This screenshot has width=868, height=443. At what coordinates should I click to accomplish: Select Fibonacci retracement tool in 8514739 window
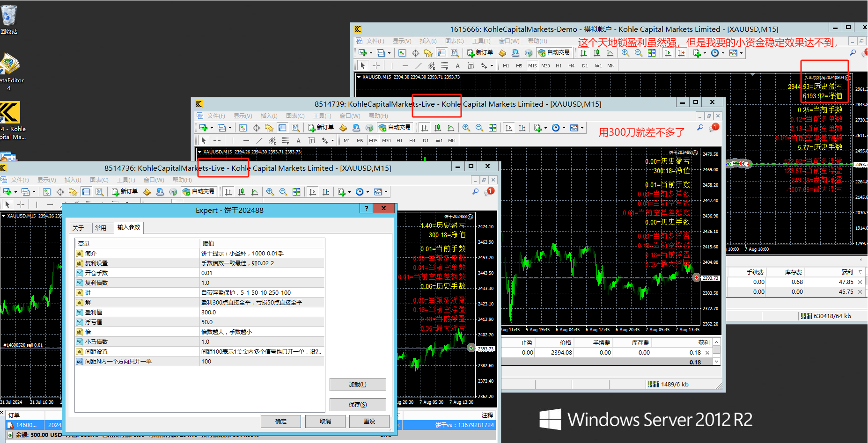286,140
